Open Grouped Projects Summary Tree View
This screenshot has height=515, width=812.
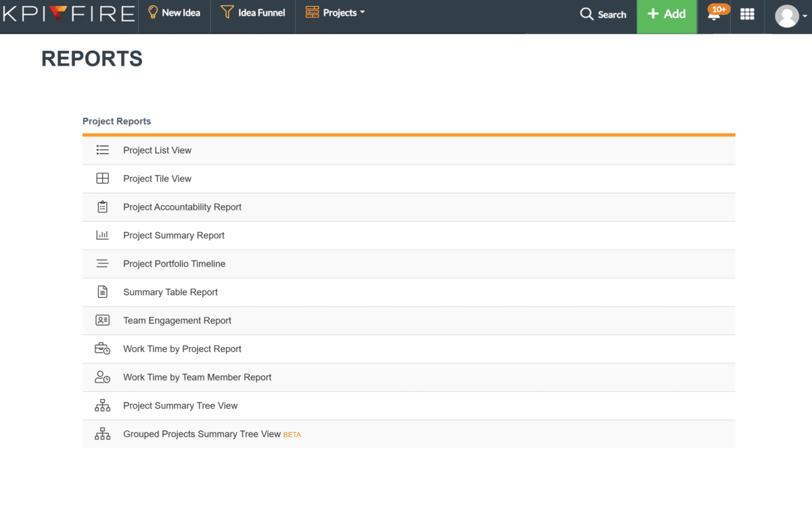coord(202,434)
